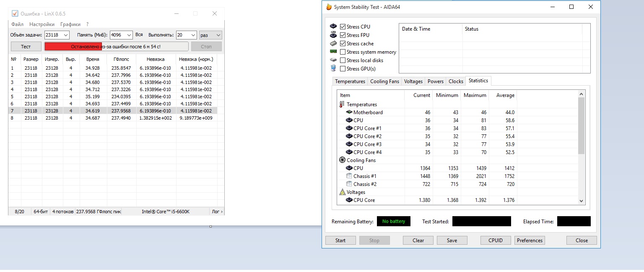This screenshot has height=272, width=644.
Task: Switch to the Cooling Fans tab
Action: click(x=384, y=81)
